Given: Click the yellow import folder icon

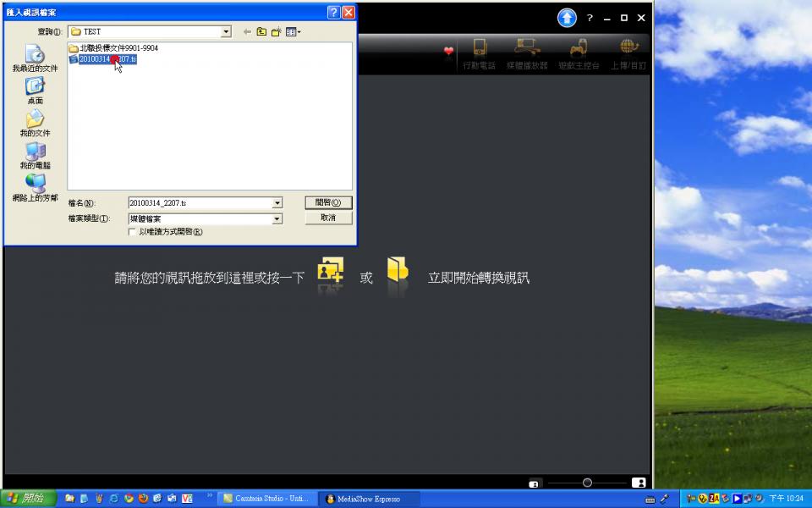Looking at the screenshot, I should (x=397, y=271).
